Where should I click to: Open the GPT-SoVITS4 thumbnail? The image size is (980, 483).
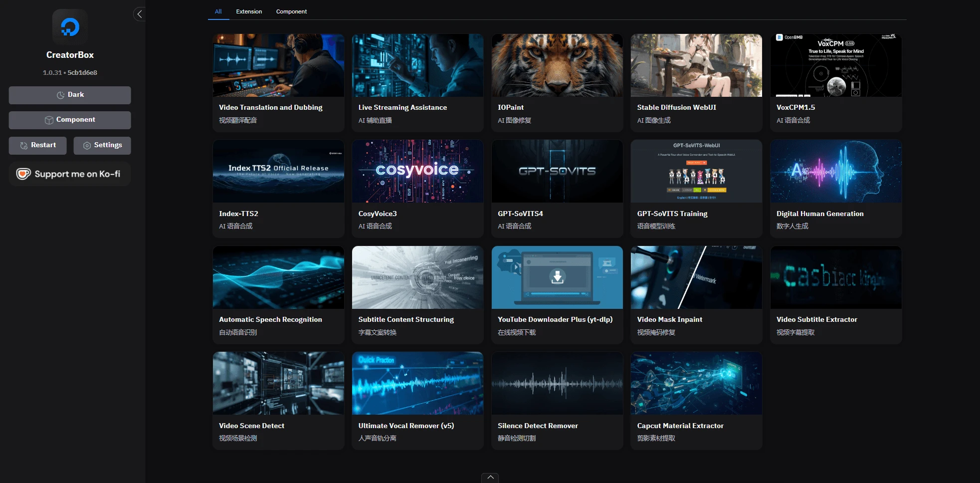[557, 171]
